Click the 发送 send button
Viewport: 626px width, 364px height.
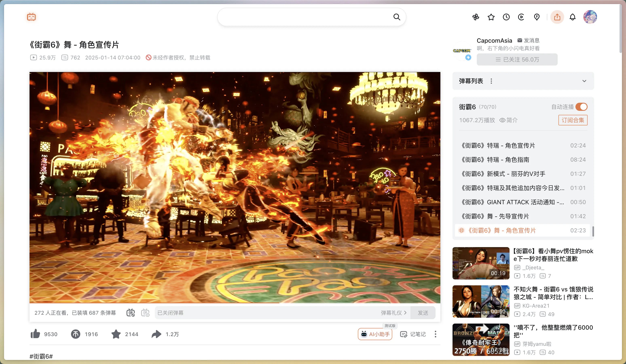pos(423,313)
